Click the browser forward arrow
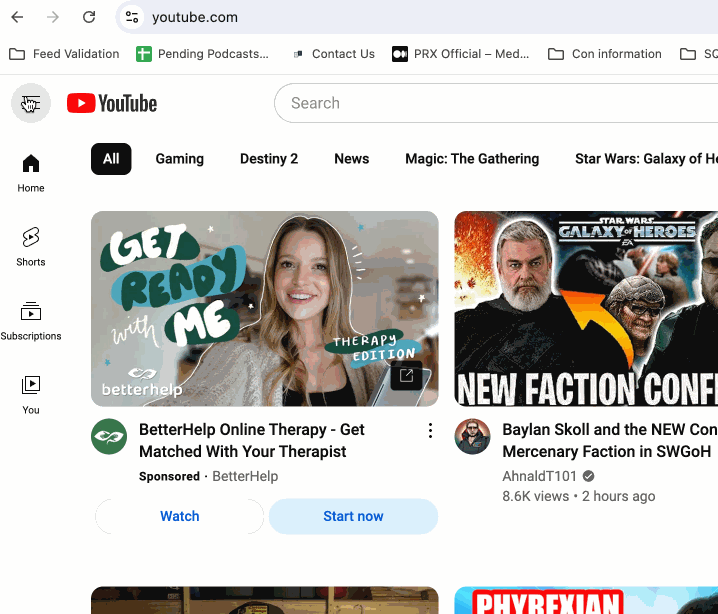The width and height of the screenshot is (718, 614). click(x=53, y=17)
